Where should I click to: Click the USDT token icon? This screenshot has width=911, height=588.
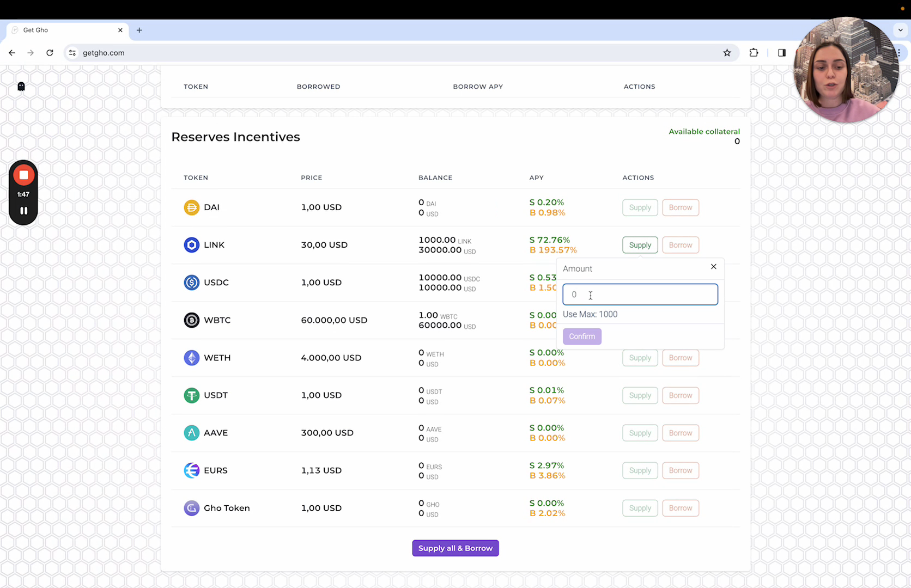[x=191, y=395]
